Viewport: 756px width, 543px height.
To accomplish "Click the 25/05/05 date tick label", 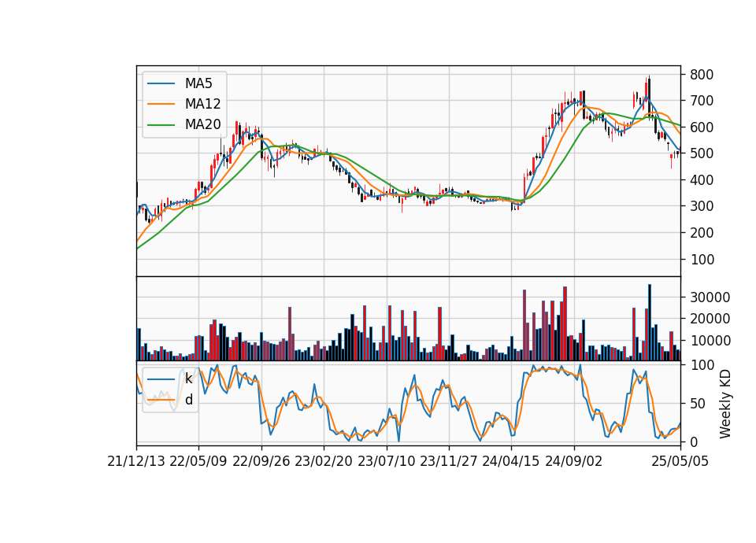I will pos(680,461).
